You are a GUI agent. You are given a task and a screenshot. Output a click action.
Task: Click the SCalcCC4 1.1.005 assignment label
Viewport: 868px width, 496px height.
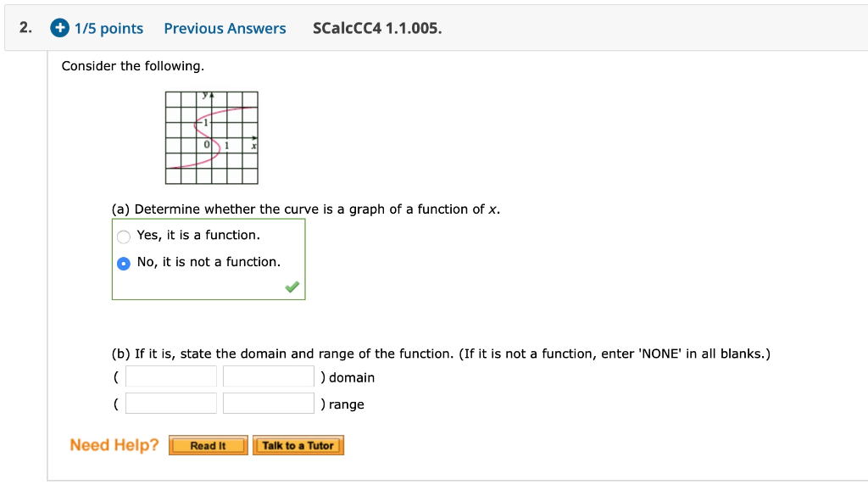coord(376,28)
